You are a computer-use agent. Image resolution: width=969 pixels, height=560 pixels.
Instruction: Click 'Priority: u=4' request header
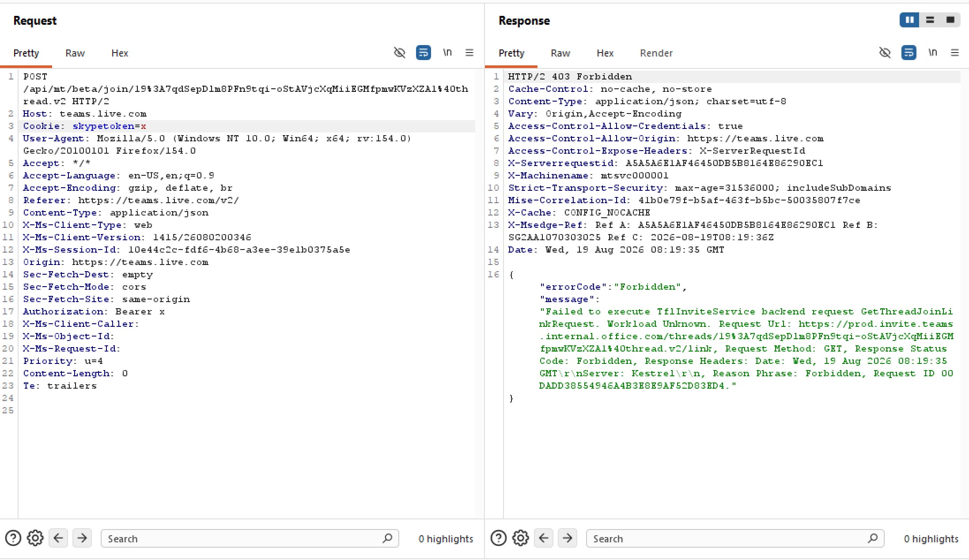coord(63,361)
